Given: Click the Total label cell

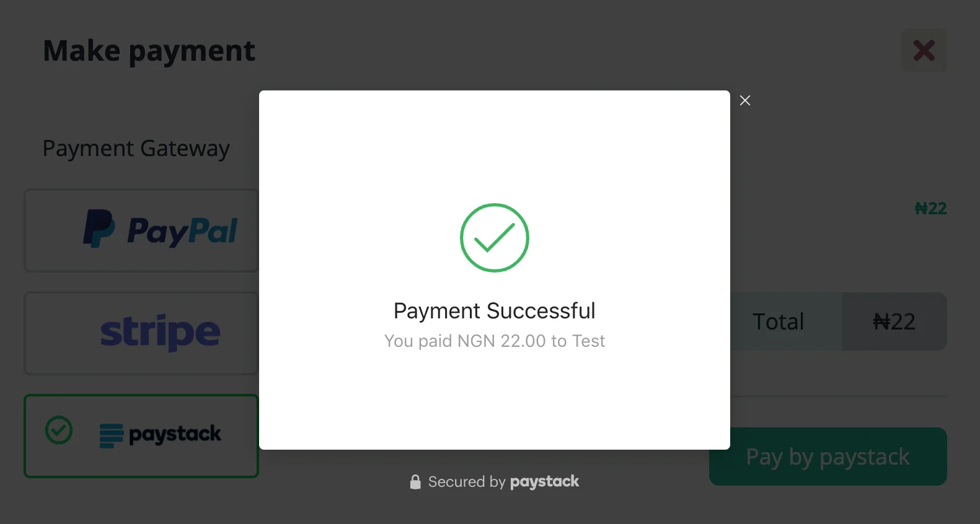Looking at the screenshot, I should point(779,321).
